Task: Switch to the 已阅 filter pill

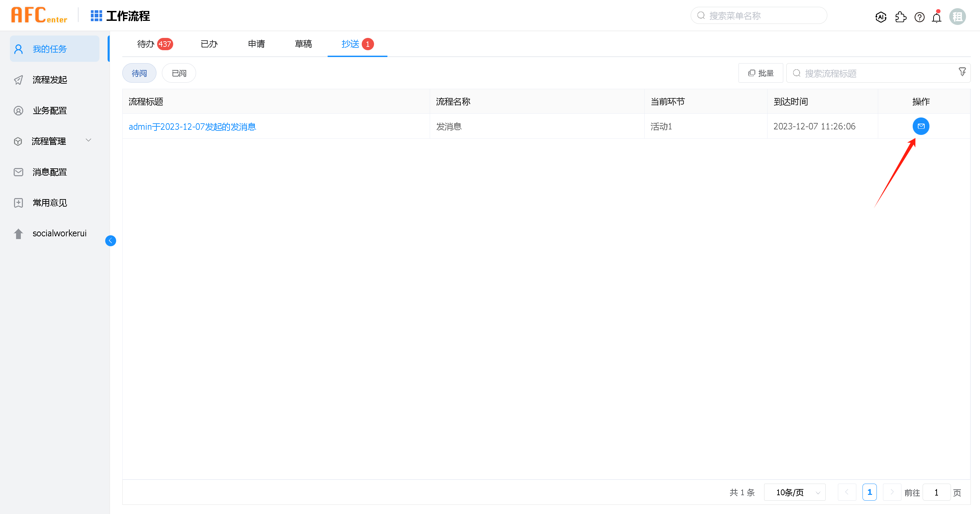Action: [178, 73]
